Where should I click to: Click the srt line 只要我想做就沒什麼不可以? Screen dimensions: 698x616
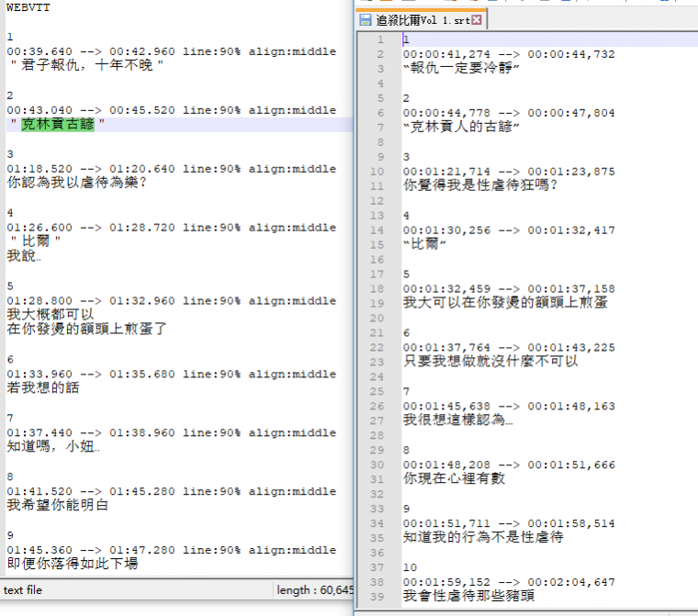pos(490,361)
